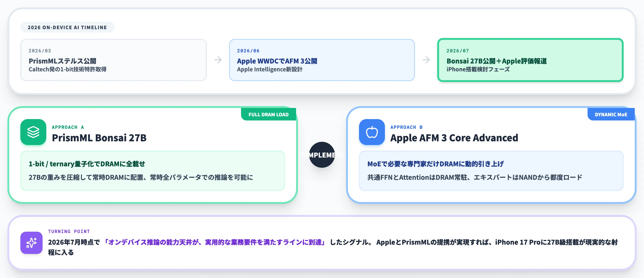Click the 'PrismML Bonsai 27B' heading

[99, 138]
